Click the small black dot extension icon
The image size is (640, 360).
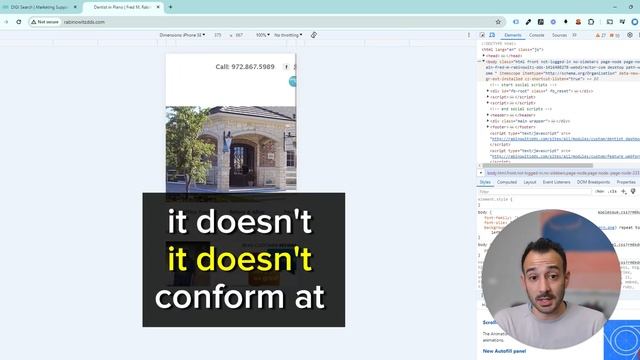[x=566, y=22]
